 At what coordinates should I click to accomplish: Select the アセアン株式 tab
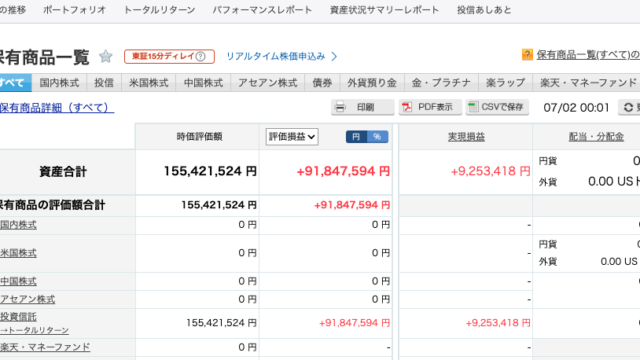coord(268,83)
